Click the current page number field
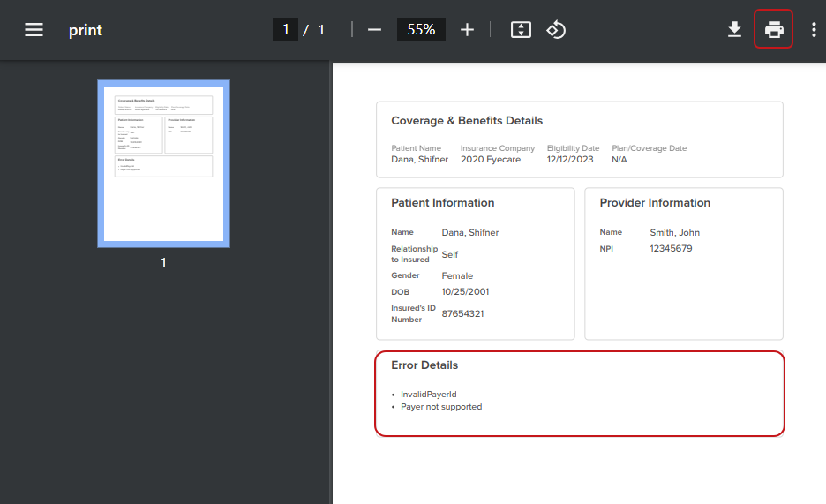This screenshot has width=826, height=504. [x=285, y=30]
